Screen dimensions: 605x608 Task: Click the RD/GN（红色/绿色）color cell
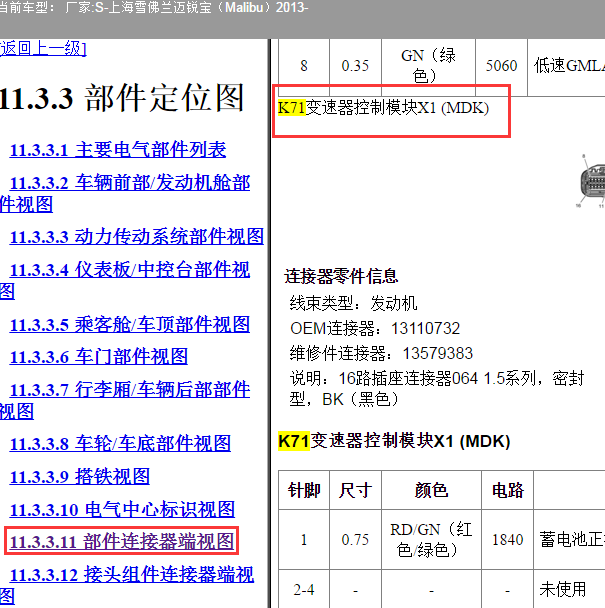point(431,540)
